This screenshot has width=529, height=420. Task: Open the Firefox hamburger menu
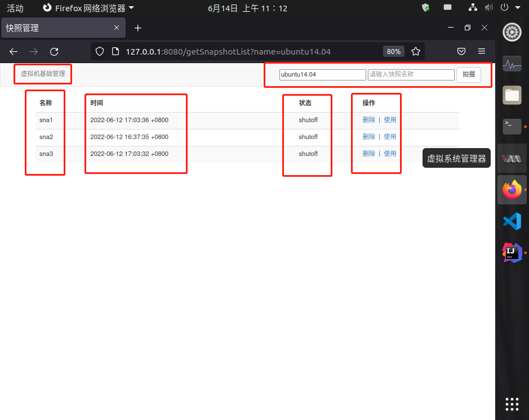[482, 51]
